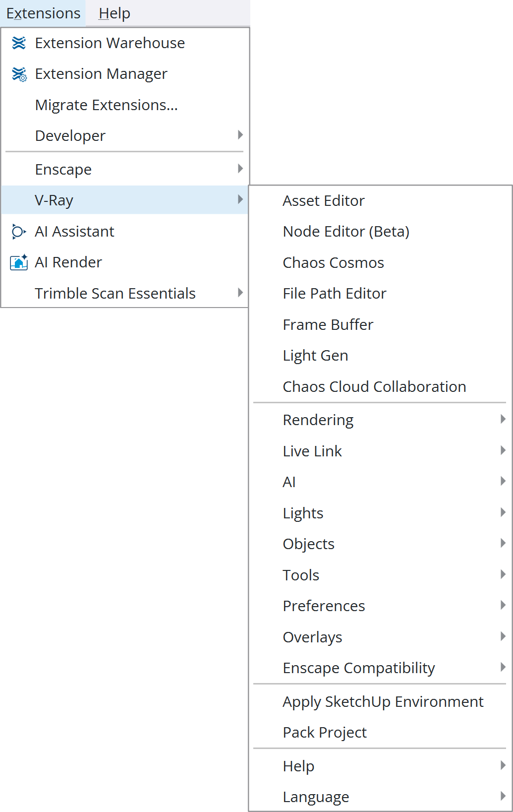Expand the Enscape submenu arrow
The image size is (513, 812).
[240, 169]
